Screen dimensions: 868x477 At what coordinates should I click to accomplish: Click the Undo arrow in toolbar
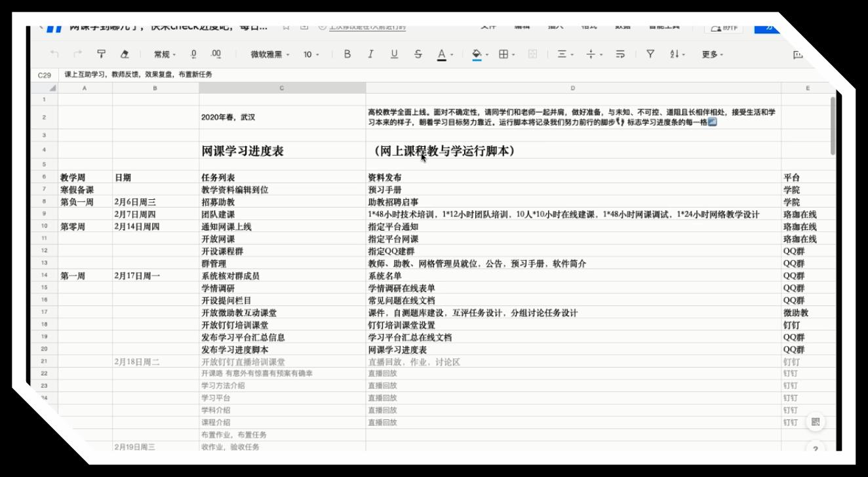click(x=55, y=54)
